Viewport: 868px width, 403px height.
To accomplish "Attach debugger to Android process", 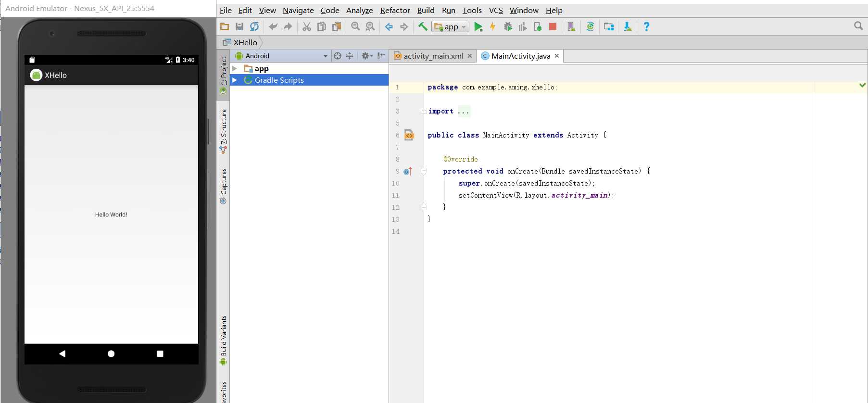I will pyautogui.click(x=538, y=26).
